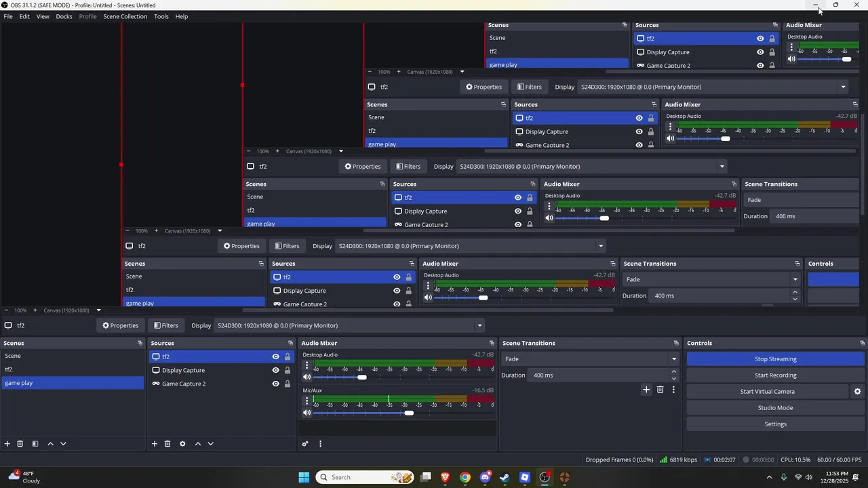Open Discord from the taskbar
This screenshot has height=488, width=868.
tap(485, 477)
